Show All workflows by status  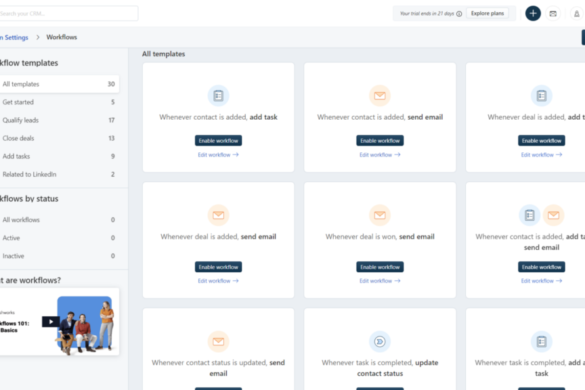(x=59, y=220)
